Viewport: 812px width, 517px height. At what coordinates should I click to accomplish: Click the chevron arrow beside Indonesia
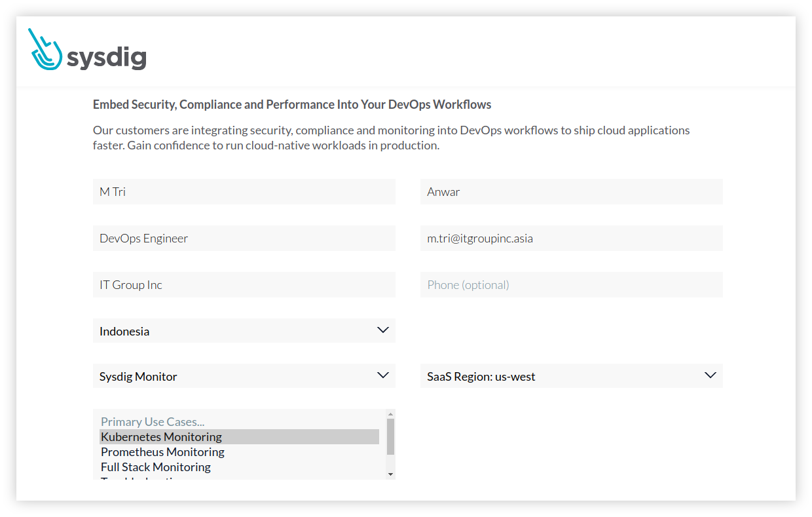(383, 330)
